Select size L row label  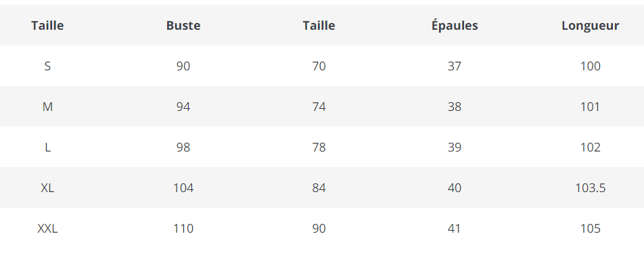click(x=47, y=147)
